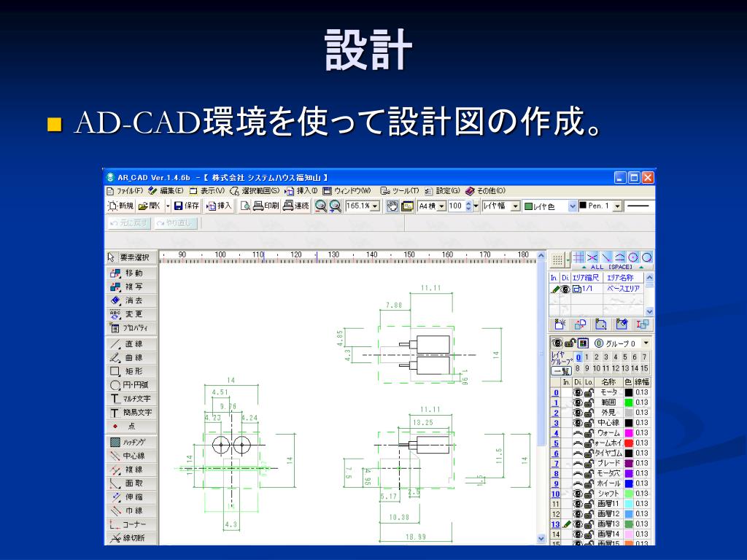The height and width of the screenshot is (560, 747).
Task: Toggle lock on layer 3 中心線
Action: click(589, 423)
